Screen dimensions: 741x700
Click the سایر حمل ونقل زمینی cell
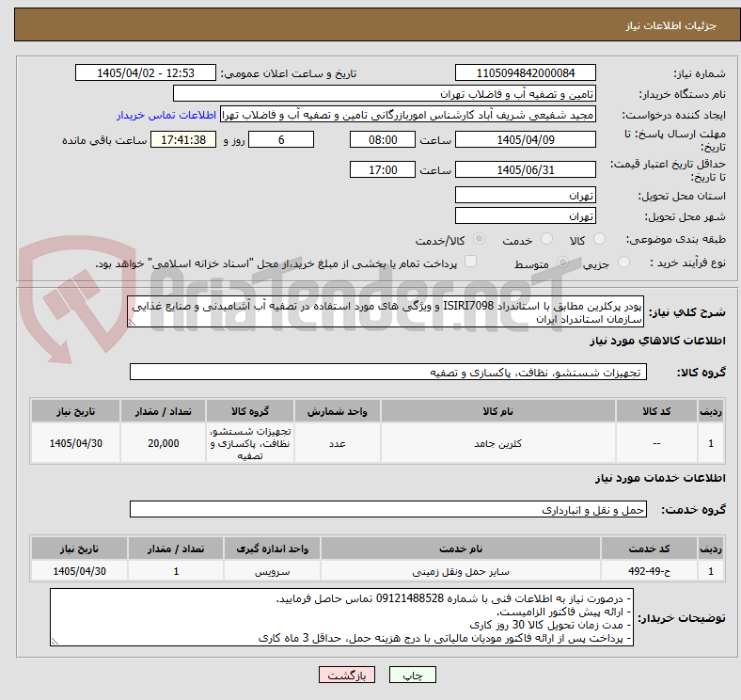461,571
